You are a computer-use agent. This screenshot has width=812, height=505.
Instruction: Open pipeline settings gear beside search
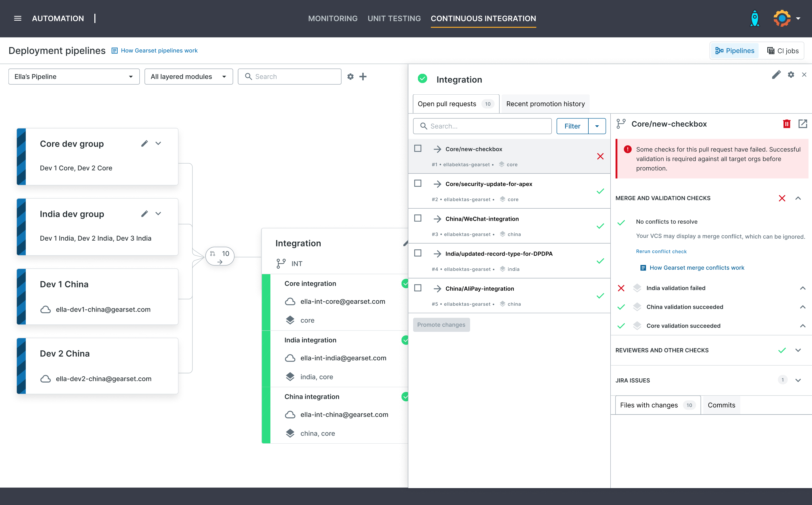350,76
